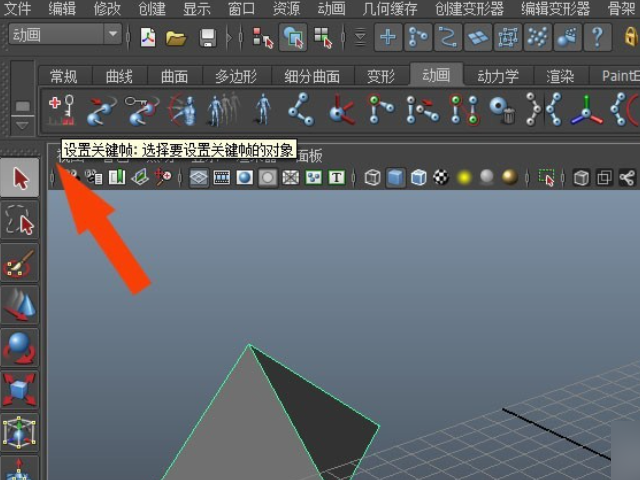Toggle the rendering selection mask icon
This screenshot has width=640, height=480.
(x=567, y=38)
